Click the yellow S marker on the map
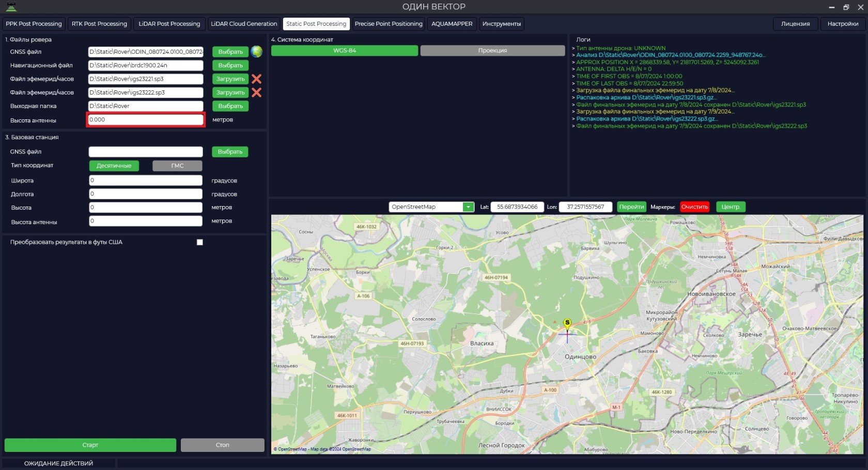 [567, 323]
